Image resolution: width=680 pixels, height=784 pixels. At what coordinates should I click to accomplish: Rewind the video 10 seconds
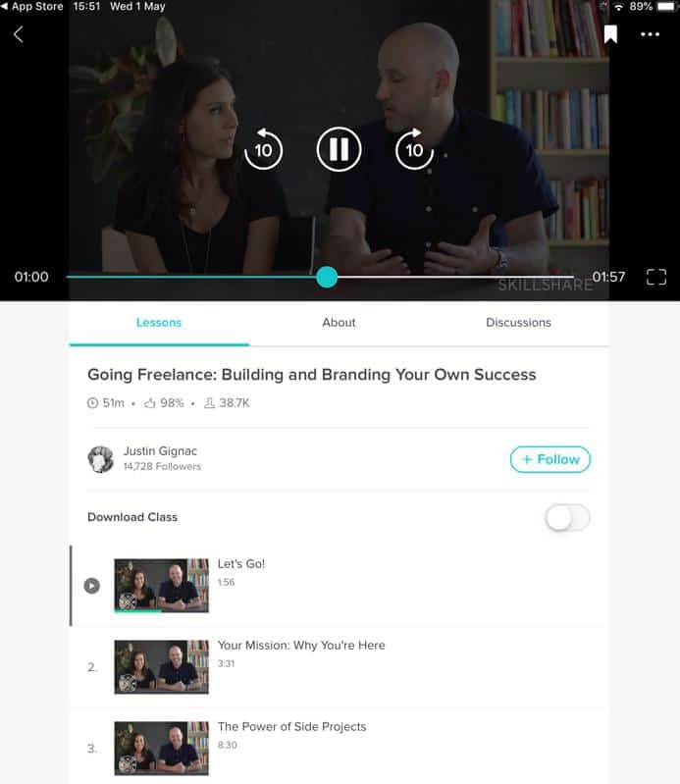(x=264, y=149)
